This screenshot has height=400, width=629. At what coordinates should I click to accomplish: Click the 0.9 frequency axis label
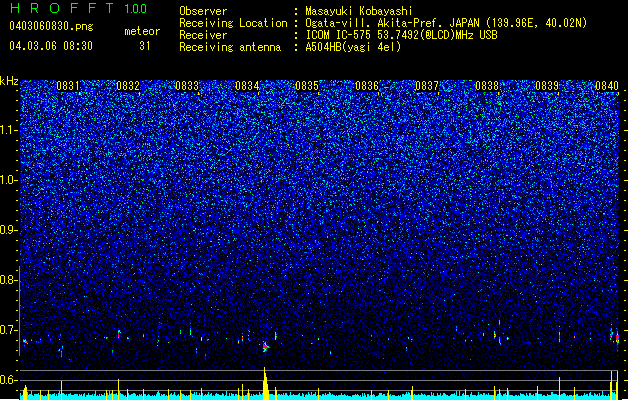(x=9, y=230)
